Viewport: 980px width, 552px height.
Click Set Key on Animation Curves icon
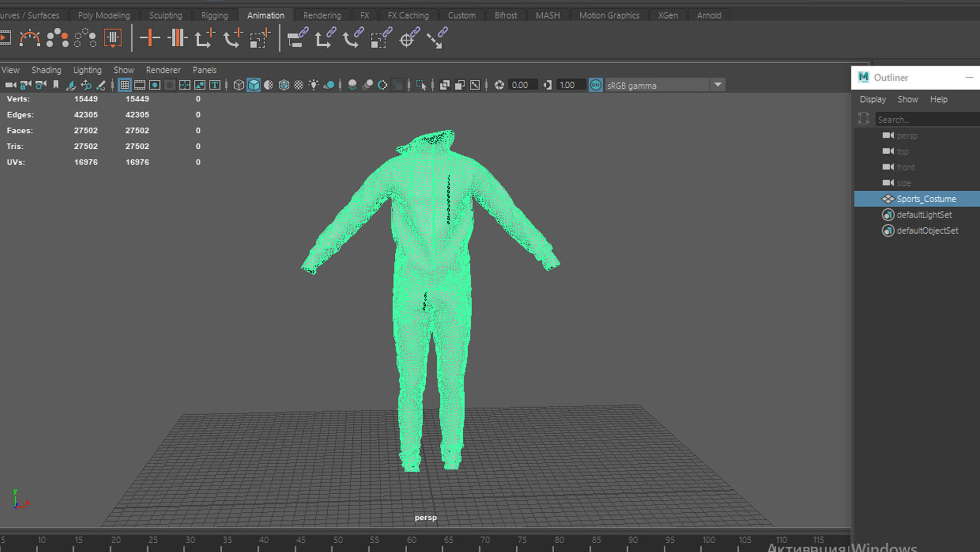click(177, 38)
